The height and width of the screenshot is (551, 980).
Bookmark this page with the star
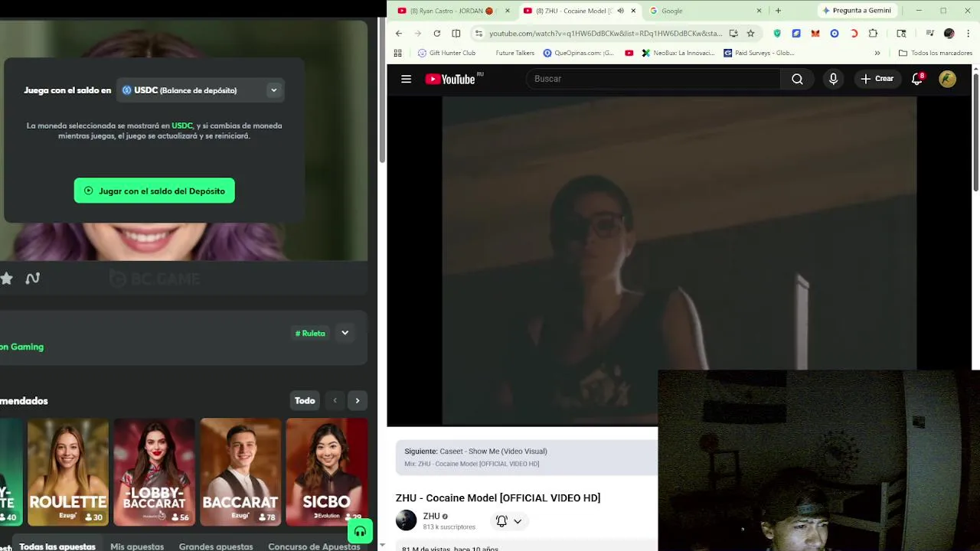coord(750,33)
